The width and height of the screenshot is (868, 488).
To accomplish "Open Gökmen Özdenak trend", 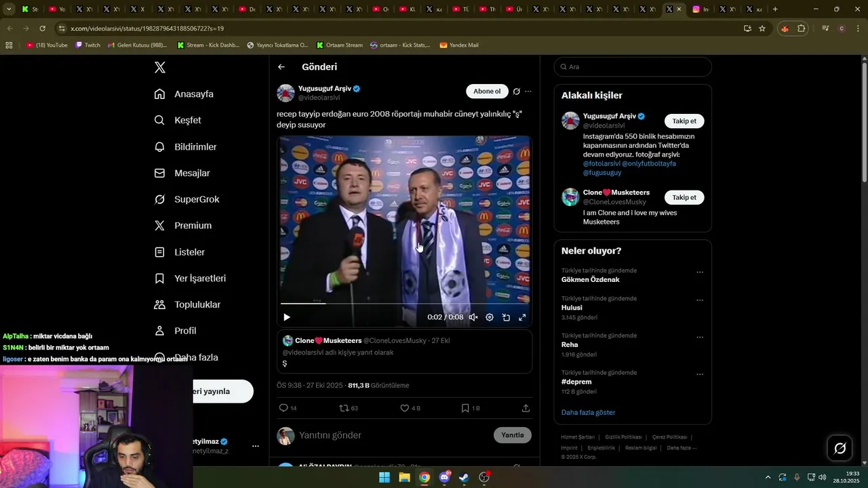I will click(x=590, y=279).
